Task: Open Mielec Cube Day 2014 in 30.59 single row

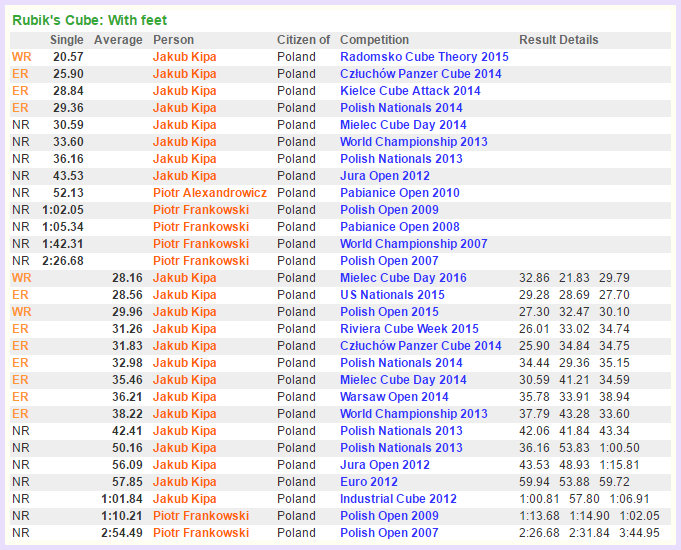Action: tap(403, 125)
